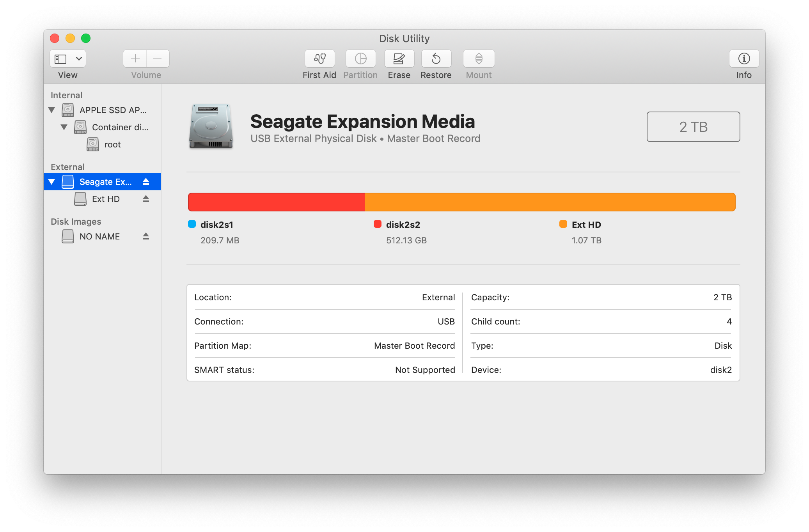Select Container di... in sidebar
This screenshot has height=532, width=809.
tap(102, 127)
